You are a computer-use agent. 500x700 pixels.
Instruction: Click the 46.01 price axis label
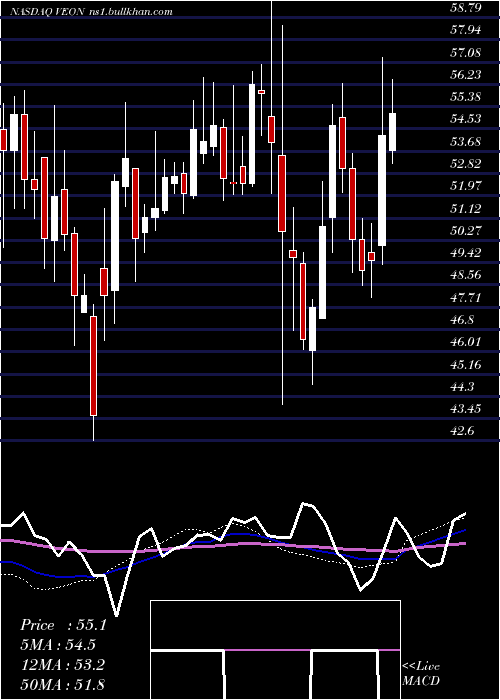(x=466, y=342)
